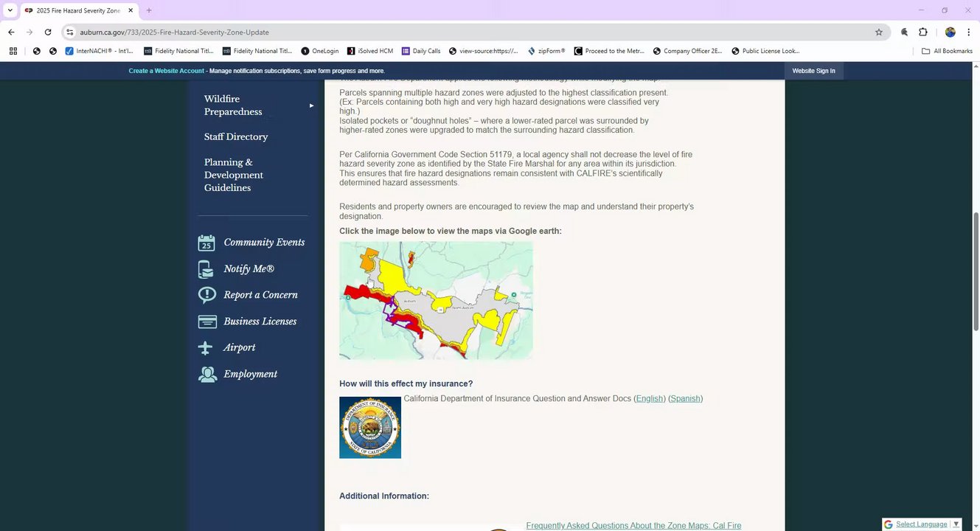Click the Report a Concern link text
980x531 pixels.
tap(260, 295)
